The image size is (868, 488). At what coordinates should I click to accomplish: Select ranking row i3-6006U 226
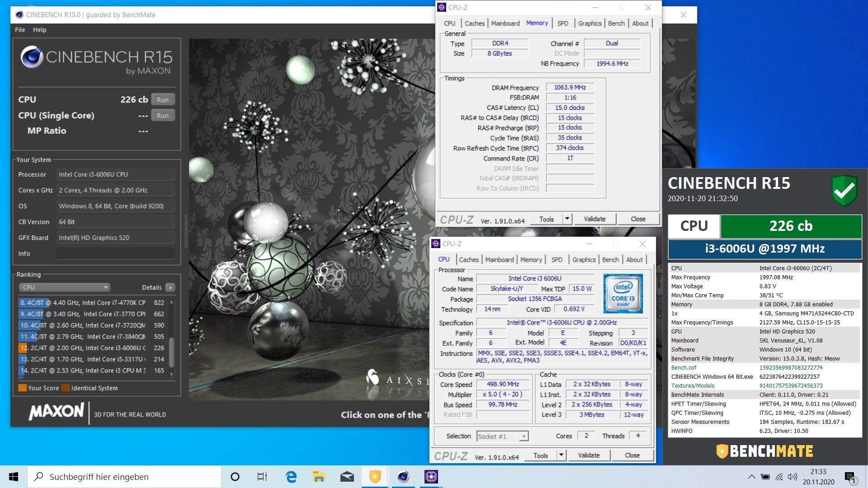93,348
